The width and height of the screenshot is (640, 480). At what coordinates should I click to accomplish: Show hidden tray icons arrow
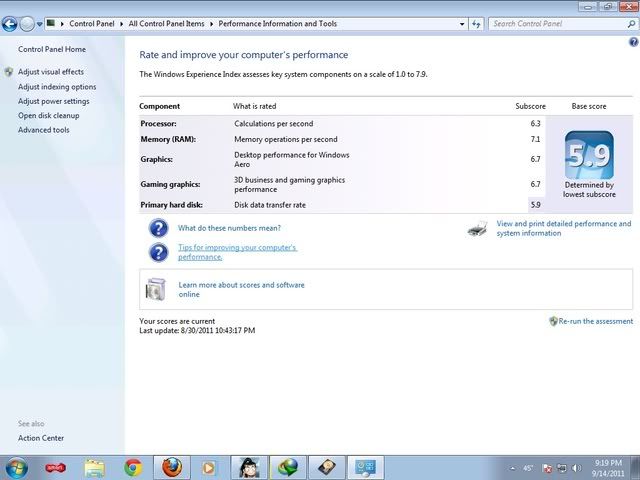coord(512,469)
